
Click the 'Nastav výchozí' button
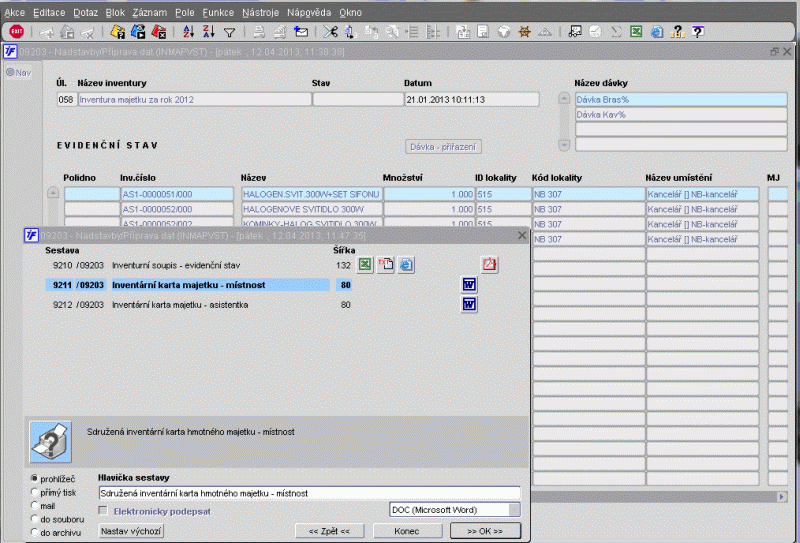point(131,531)
